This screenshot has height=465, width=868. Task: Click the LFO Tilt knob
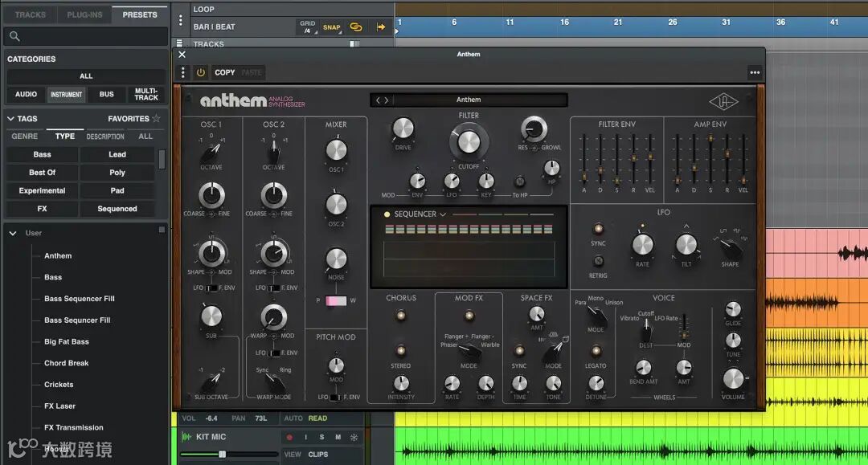686,244
